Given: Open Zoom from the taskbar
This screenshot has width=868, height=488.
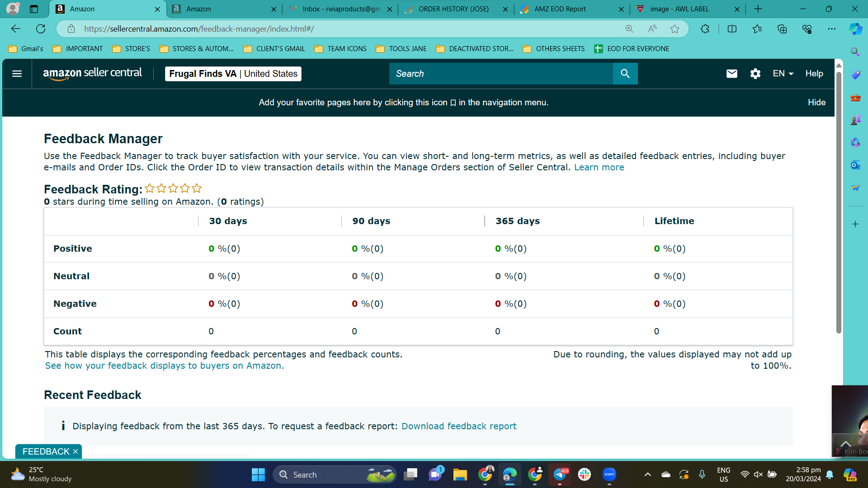Looking at the screenshot, I should [x=609, y=474].
